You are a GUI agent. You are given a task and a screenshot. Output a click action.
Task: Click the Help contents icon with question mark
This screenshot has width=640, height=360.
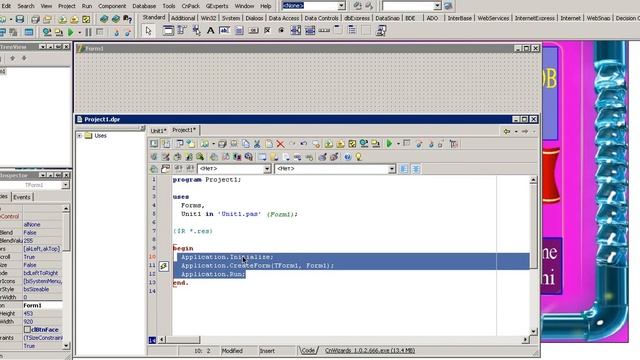click(127, 19)
